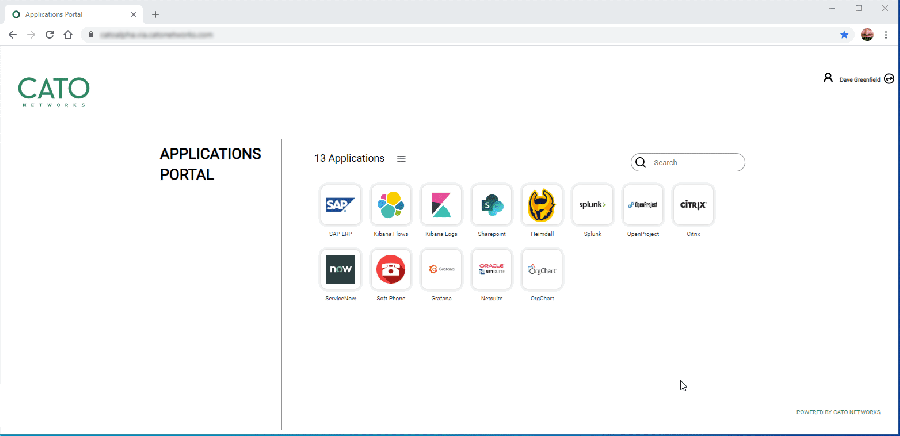Select the Applications Portal browser tab
This screenshot has height=436, width=900.
pos(73,14)
